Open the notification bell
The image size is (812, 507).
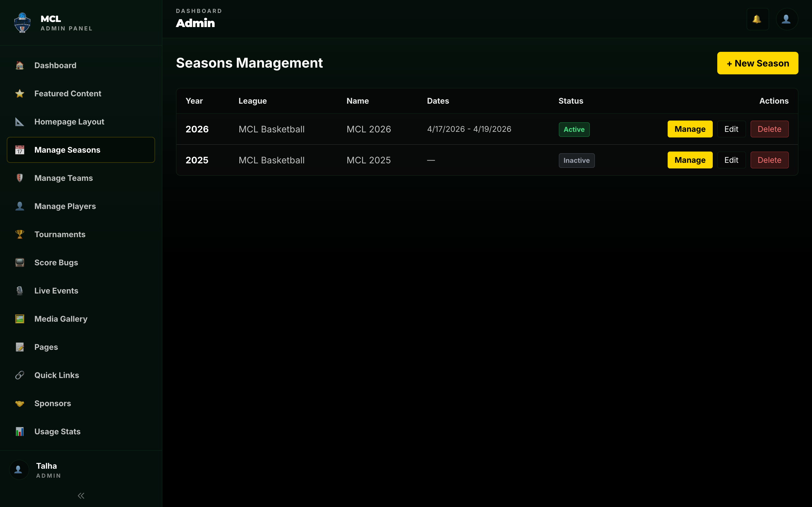(x=758, y=19)
